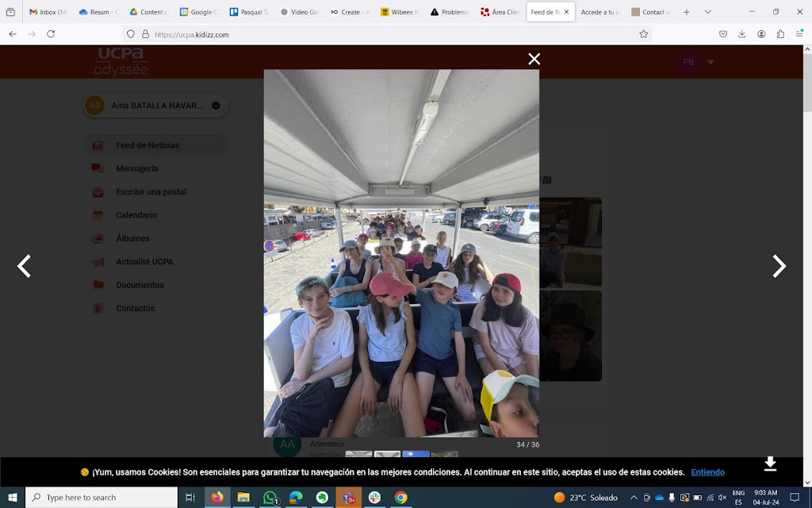812x508 pixels.
Task: Open a new browser tab
Action: (687, 12)
